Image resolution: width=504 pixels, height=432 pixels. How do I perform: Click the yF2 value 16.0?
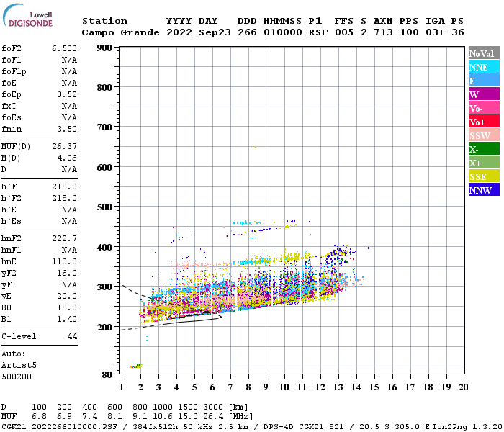pyautogui.click(x=67, y=273)
